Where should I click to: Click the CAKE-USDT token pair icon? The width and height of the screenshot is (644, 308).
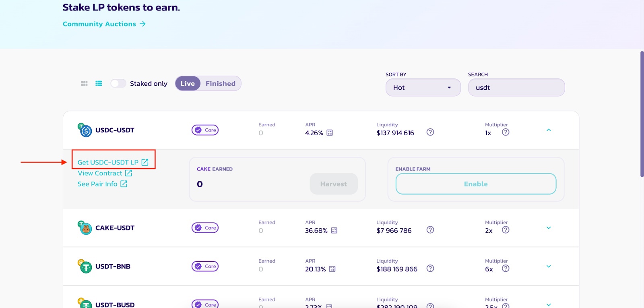click(x=85, y=228)
